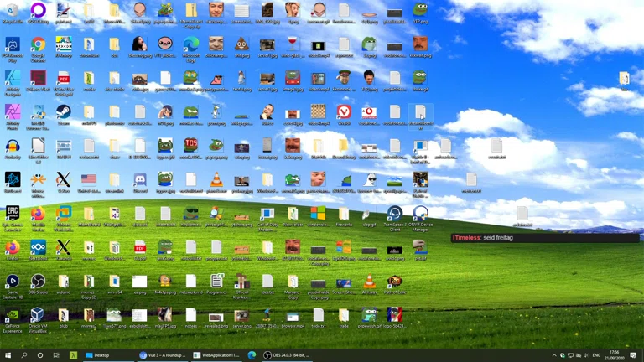
Task: Select the Program.cs file icon
Action: (x=216, y=283)
